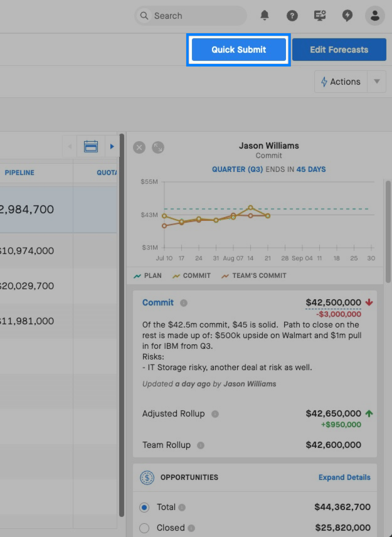Image resolution: width=392 pixels, height=537 pixels.
Task: Click the Actions button
Action: pyautogui.click(x=341, y=82)
